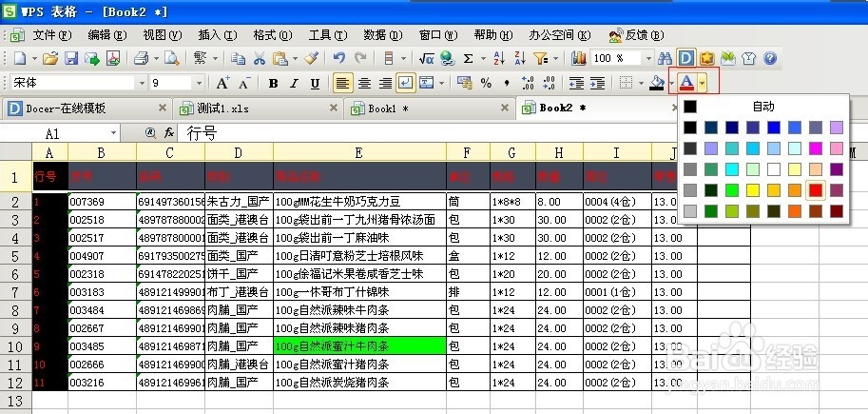Image resolution: width=868 pixels, height=414 pixels.
Task: Redo the last action
Action: click(360, 58)
